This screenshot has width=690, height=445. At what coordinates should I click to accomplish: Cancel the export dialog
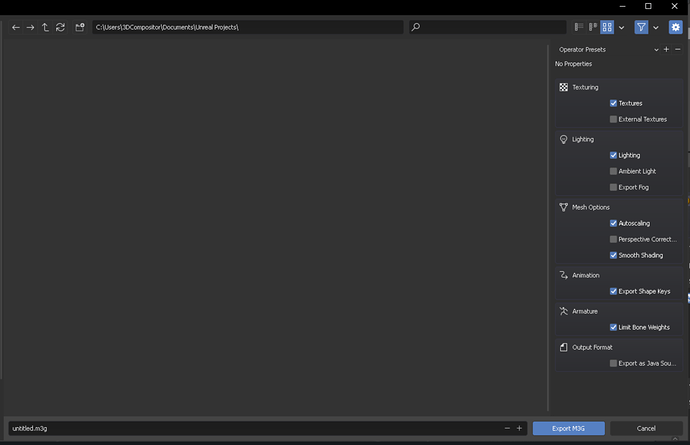(646, 428)
